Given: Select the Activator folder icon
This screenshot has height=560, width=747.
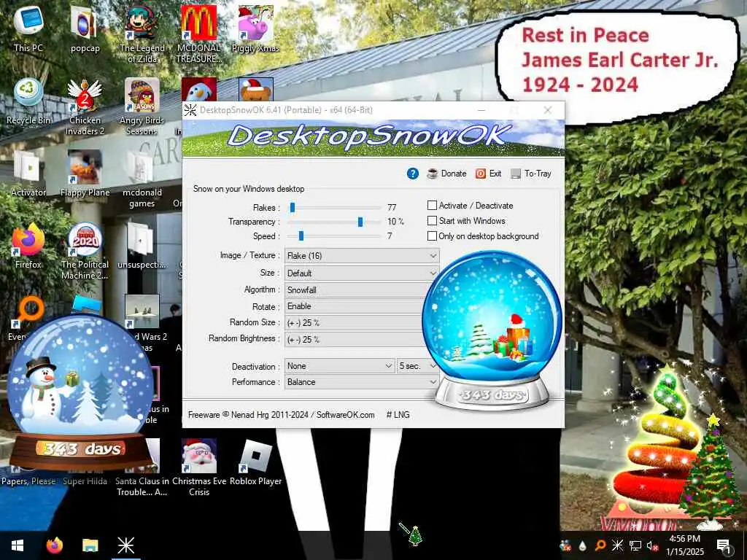Looking at the screenshot, I should (x=28, y=174).
